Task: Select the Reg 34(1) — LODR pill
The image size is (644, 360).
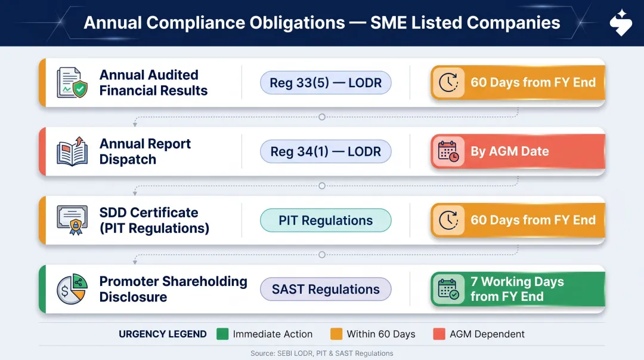Action: click(326, 152)
